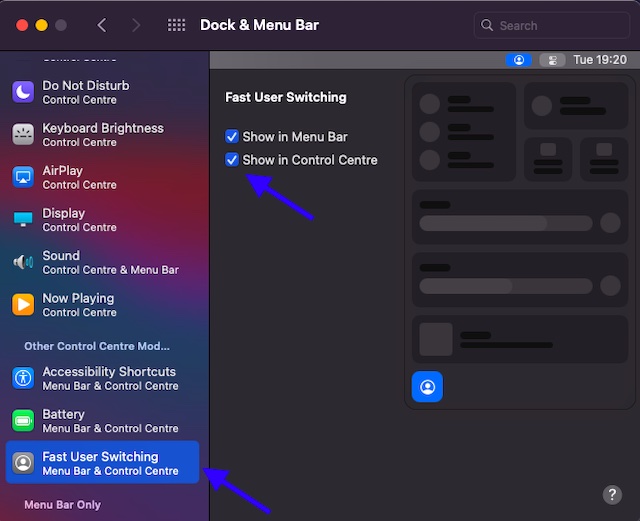Image resolution: width=640 pixels, height=521 pixels.
Task: Uncheck Show in Control Centre
Action: (x=232, y=160)
